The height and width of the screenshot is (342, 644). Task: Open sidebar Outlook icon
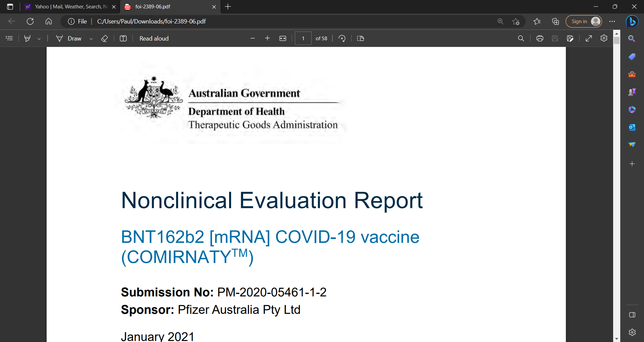coord(632,127)
